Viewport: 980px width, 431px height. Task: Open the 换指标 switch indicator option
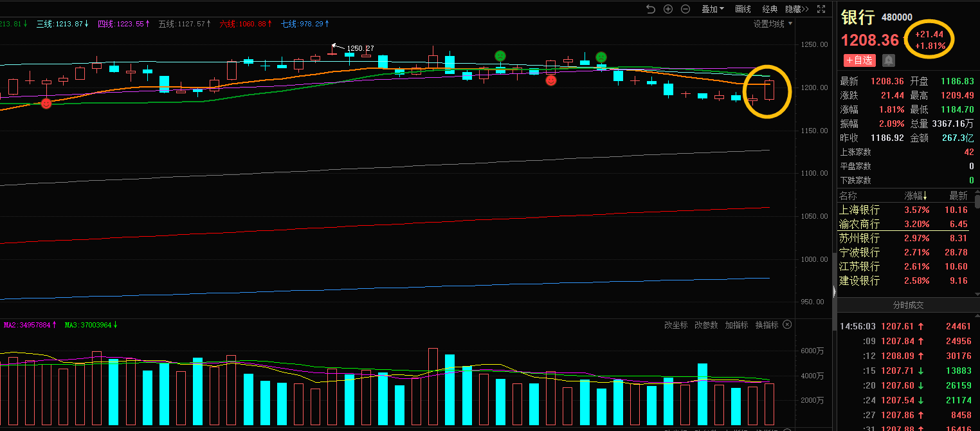pos(767,325)
